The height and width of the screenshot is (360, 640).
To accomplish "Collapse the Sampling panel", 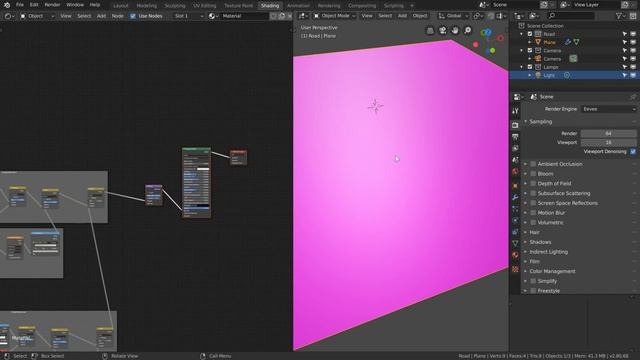I will coord(540,122).
